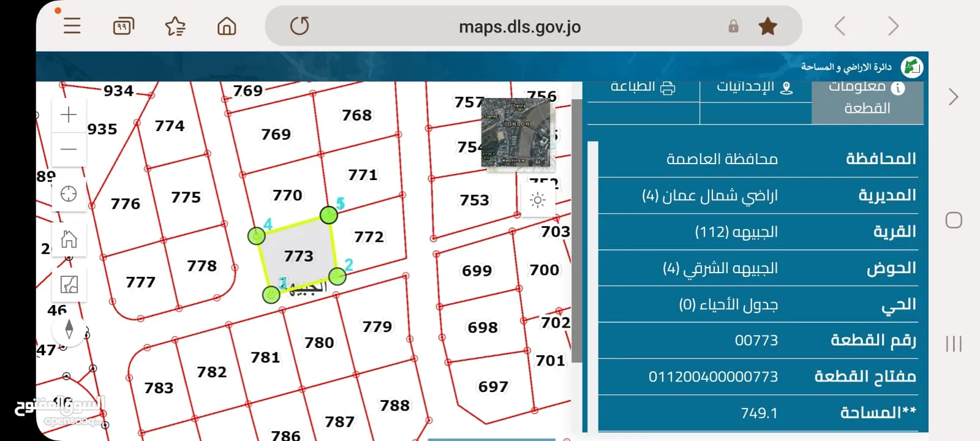This screenshot has height=441, width=980.
Task: Click parcel 779 on the map
Action: [x=377, y=327]
